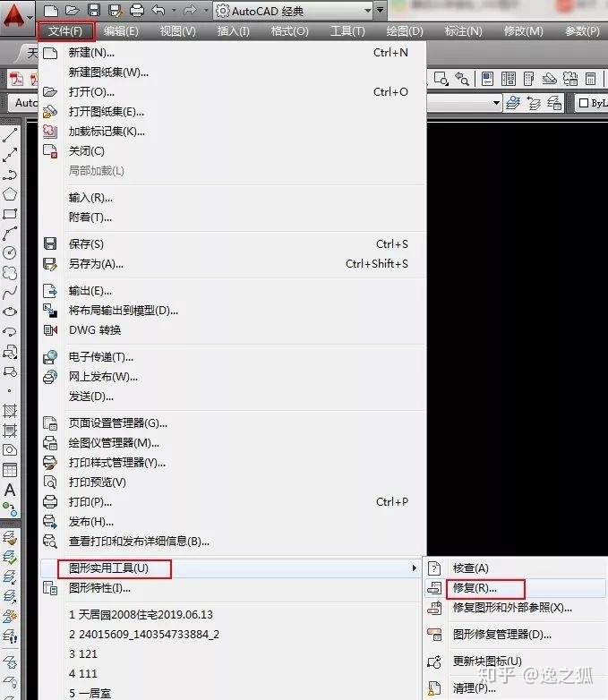Open the 编辑(E) menu

point(121,31)
